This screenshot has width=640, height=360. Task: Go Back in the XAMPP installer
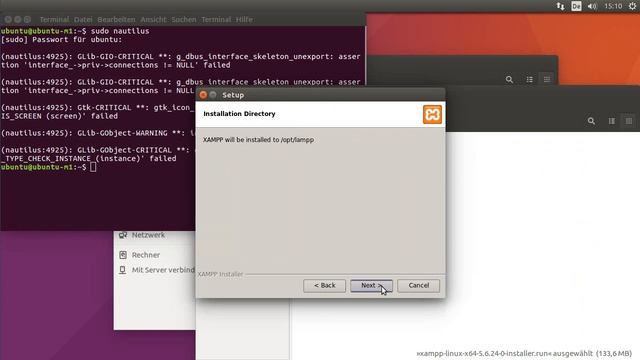pyautogui.click(x=324, y=285)
